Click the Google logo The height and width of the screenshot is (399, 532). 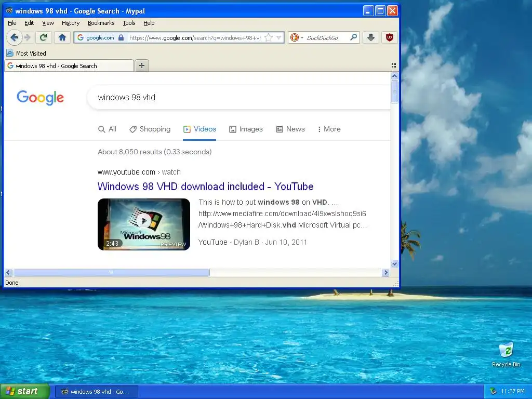click(40, 98)
